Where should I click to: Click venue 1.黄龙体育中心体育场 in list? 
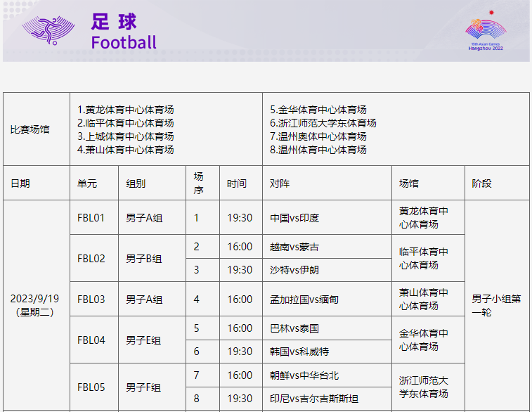[126, 110]
